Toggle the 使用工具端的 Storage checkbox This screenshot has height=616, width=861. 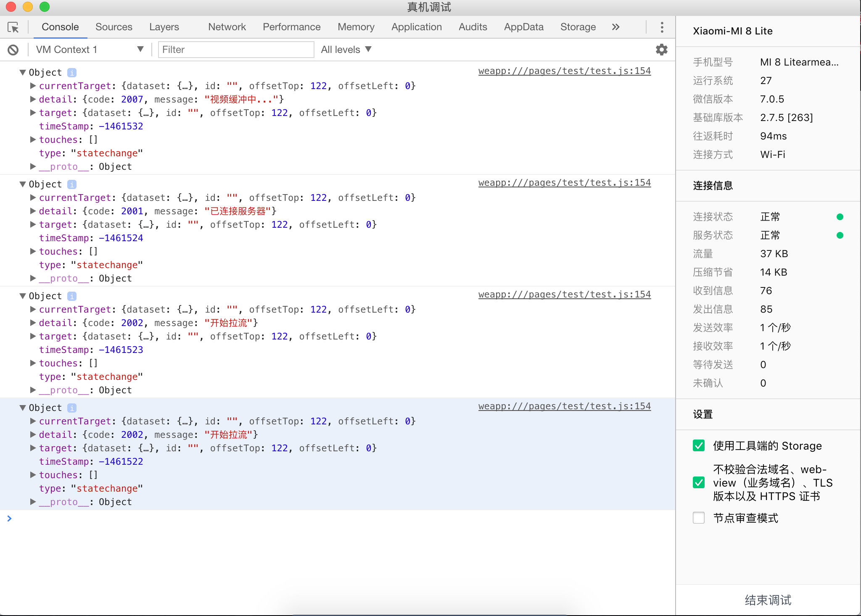click(699, 445)
